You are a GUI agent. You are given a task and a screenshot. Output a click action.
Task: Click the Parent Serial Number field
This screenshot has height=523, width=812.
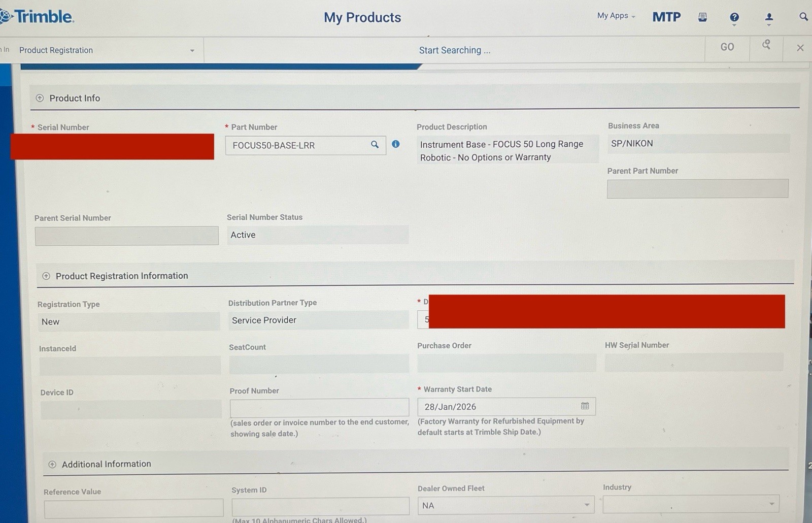pos(127,236)
